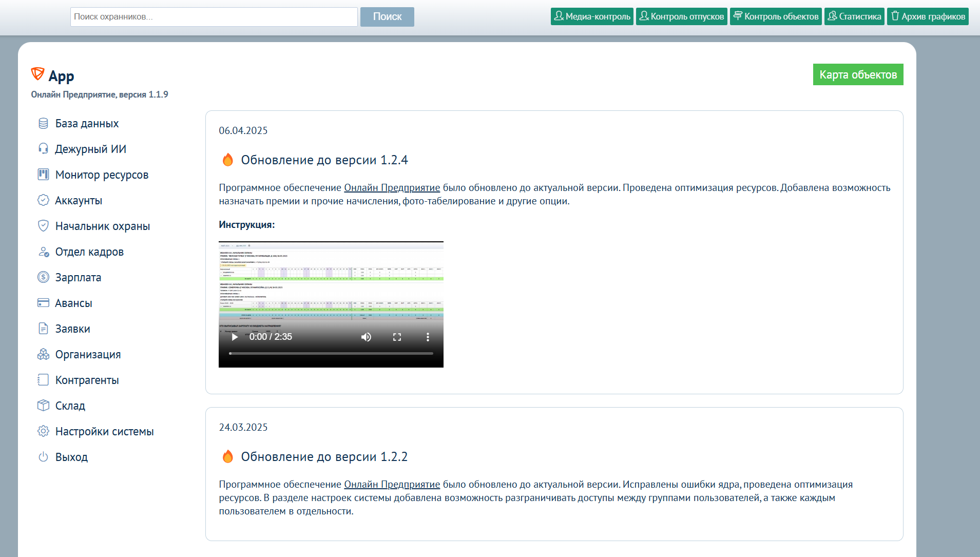980x557 pixels.
Task: Go to Монитор ресурсов in sidebar
Action: click(102, 175)
